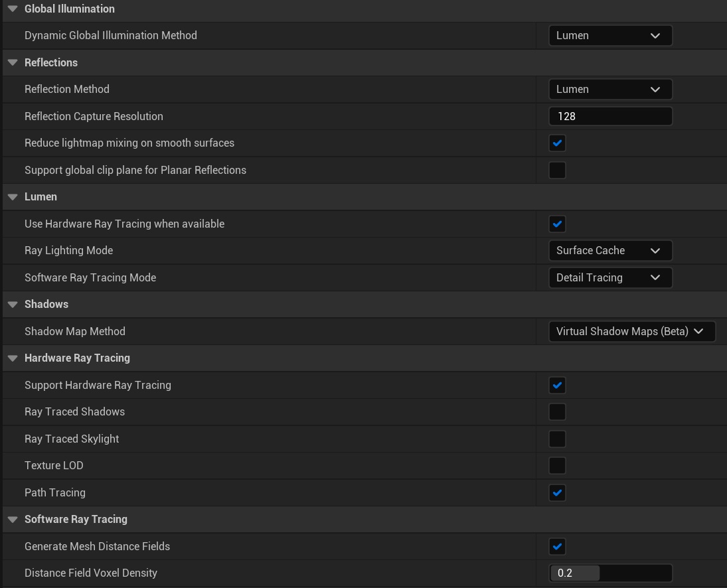Click the Distance Field Voxel Density slider
This screenshot has height=588, width=727.
click(610, 573)
